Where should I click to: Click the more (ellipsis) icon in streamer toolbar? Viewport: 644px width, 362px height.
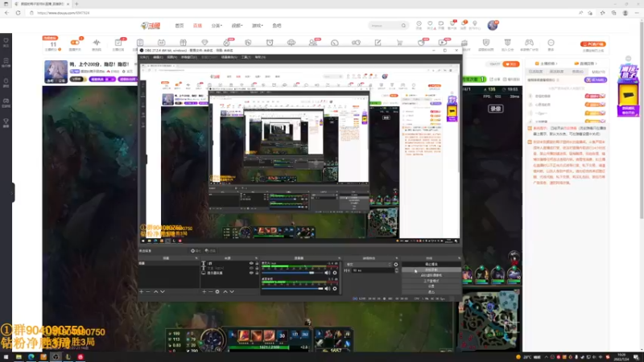(x=551, y=43)
